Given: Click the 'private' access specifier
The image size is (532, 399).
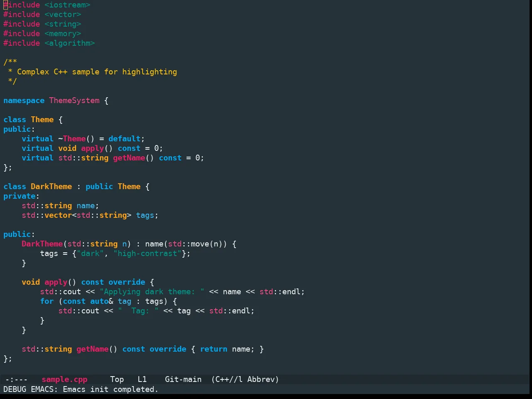Looking at the screenshot, I should click(20, 196).
